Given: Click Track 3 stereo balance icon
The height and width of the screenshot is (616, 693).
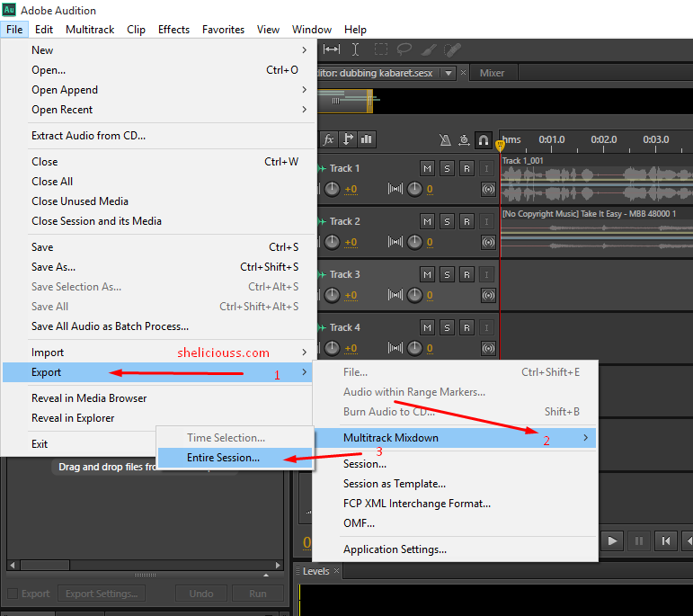Looking at the screenshot, I should coord(395,295).
